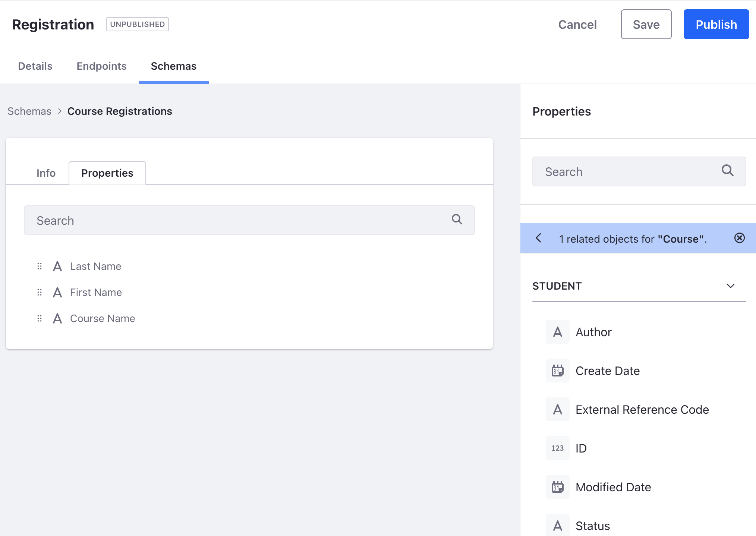Add the Status property from the sidebar
Image resolution: width=756 pixels, height=536 pixels.
coord(593,526)
